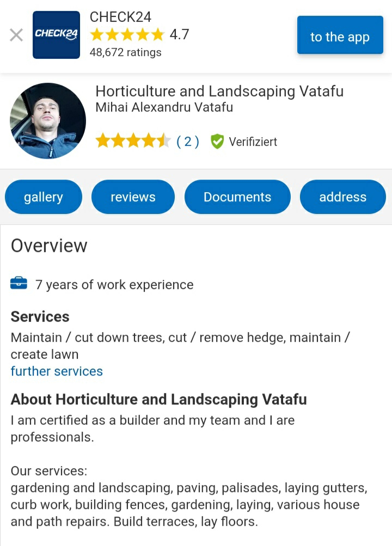392x546 pixels.
Task: Click the provider's yellow star rating
Action: point(133,142)
